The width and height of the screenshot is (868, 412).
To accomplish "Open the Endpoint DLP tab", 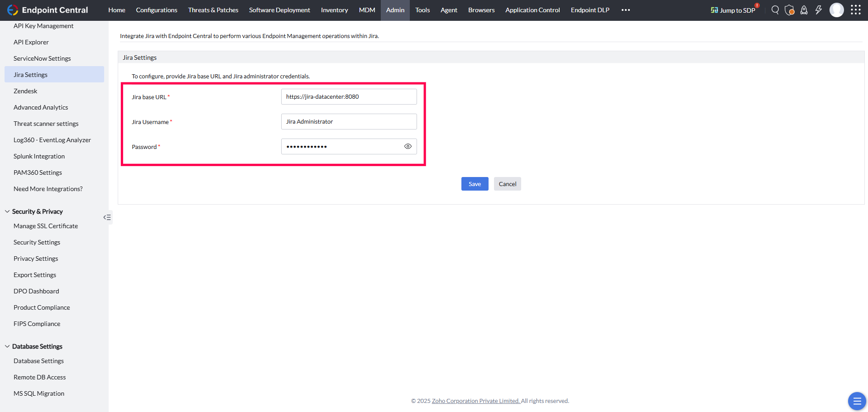I will point(590,10).
